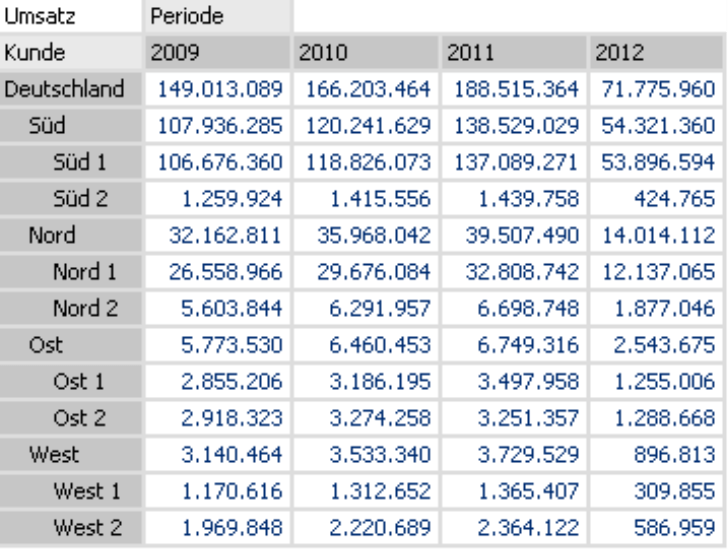728x549 pixels.
Task: Click the cell 2.364.122
Action: point(514,528)
